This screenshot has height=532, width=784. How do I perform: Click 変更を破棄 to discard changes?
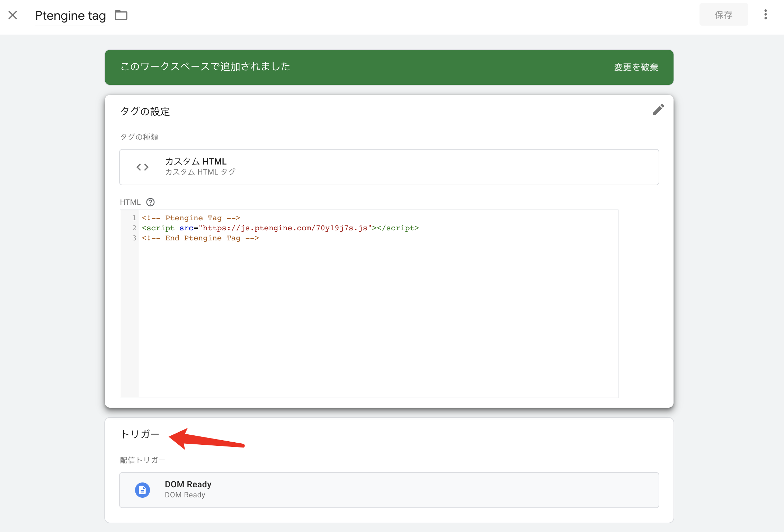click(x=636, y=67)
